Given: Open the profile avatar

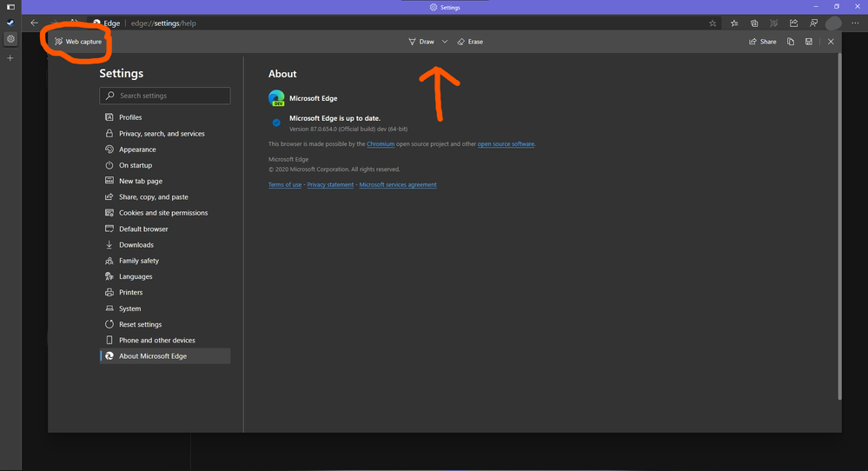Looking at the screenshot, I should tap(833, 23).
